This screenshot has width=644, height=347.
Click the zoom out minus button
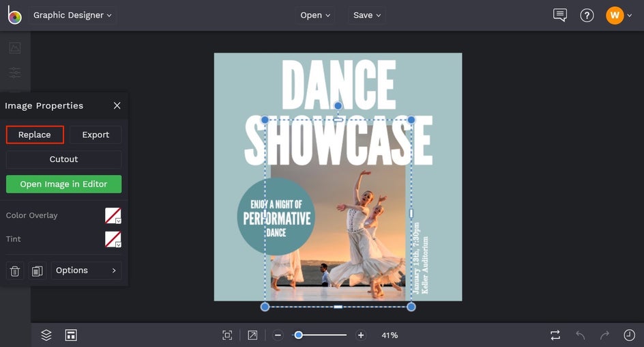(278, 335)
